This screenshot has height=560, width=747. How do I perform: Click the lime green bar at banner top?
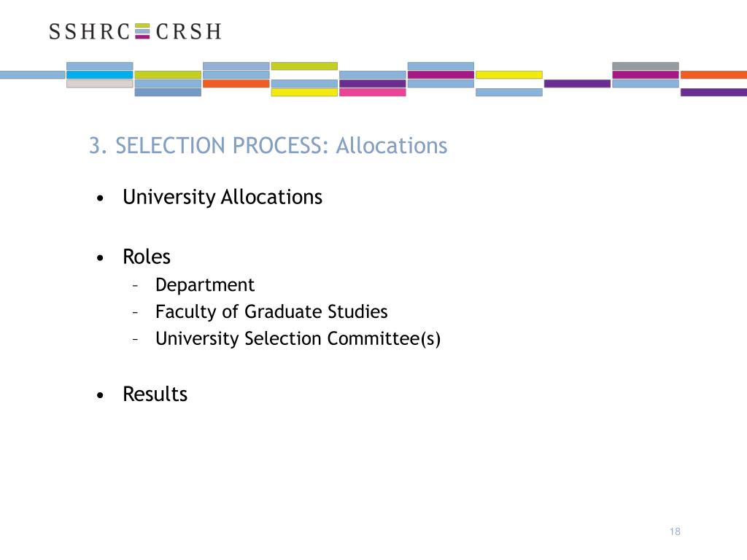tap(304, 66)
